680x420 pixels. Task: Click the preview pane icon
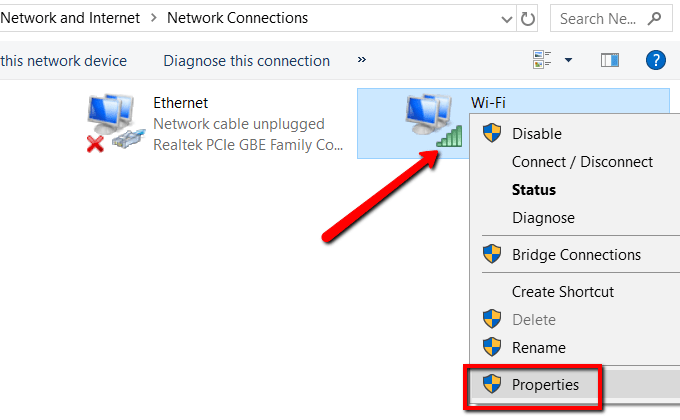610,61
